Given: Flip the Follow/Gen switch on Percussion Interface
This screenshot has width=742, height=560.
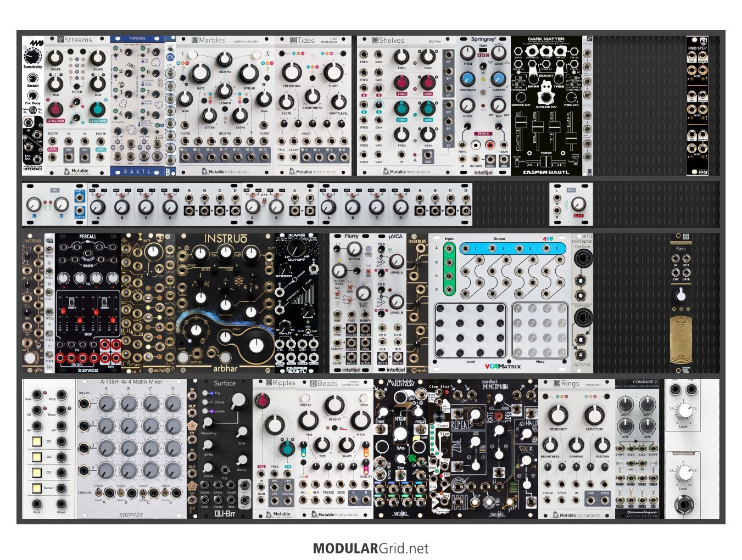Looking at the screenshot, I should click(33, 110).
